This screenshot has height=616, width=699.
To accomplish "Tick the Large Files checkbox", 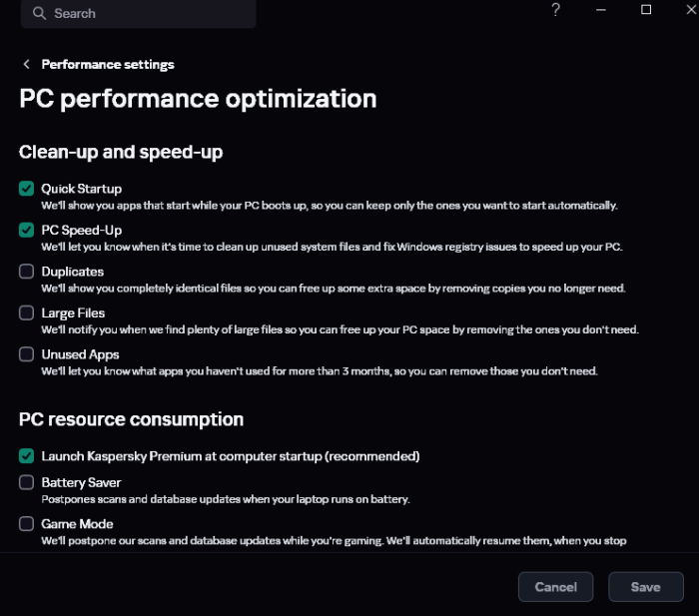I will click(26, 313).
